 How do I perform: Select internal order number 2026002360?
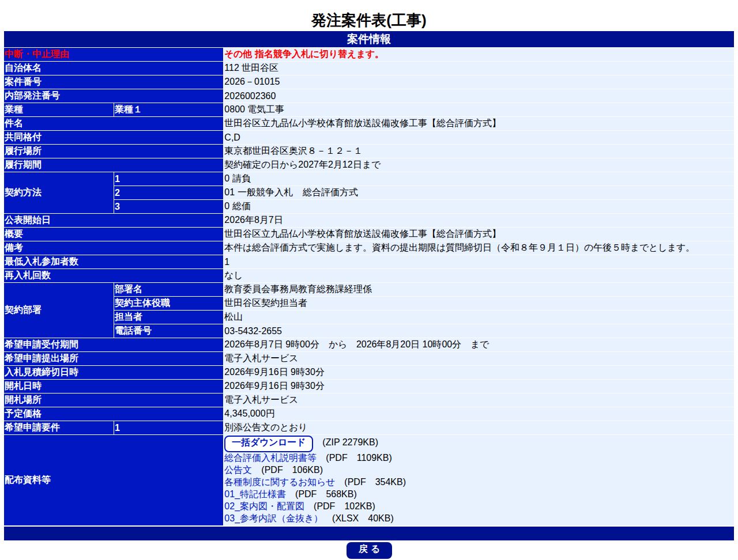click(x=250, y=96)
